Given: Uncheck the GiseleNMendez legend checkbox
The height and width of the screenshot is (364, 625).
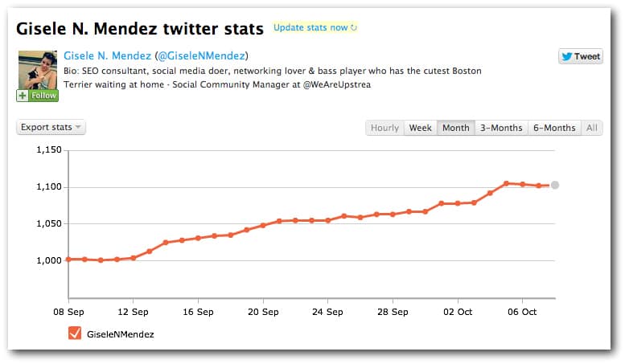Looking at the screenshot, I should pos(75,333).
